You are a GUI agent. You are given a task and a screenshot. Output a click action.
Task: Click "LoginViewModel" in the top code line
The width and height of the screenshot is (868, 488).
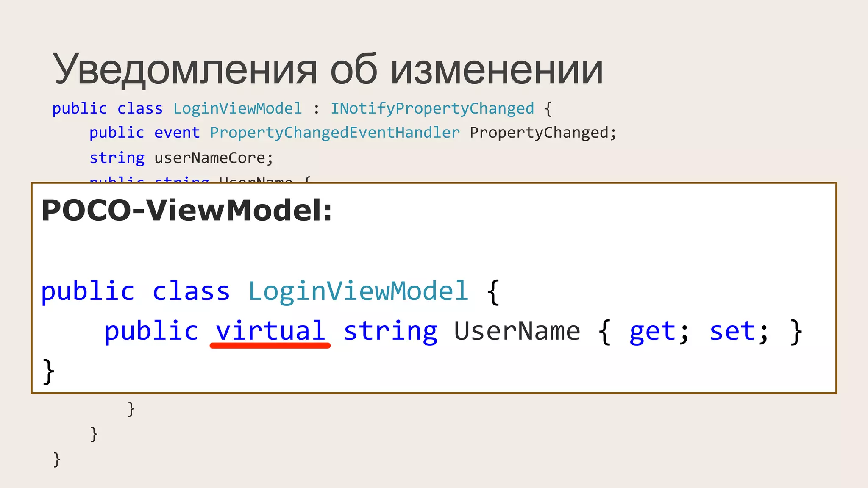(237, 109)
